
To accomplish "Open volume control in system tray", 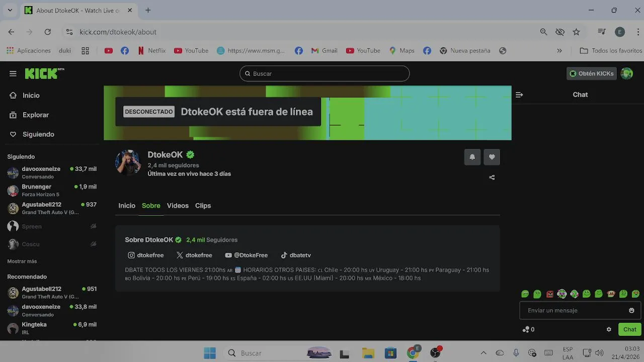I will (x=599, y=353).
